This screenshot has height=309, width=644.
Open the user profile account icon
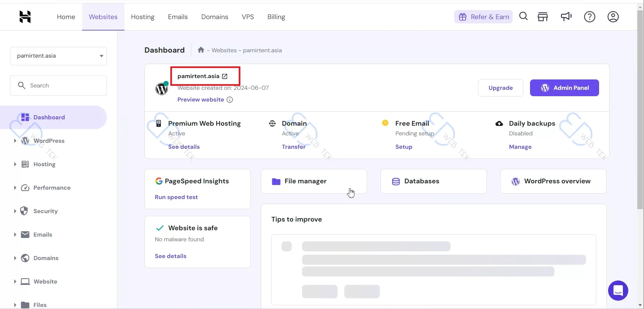(x=613, y=17)
